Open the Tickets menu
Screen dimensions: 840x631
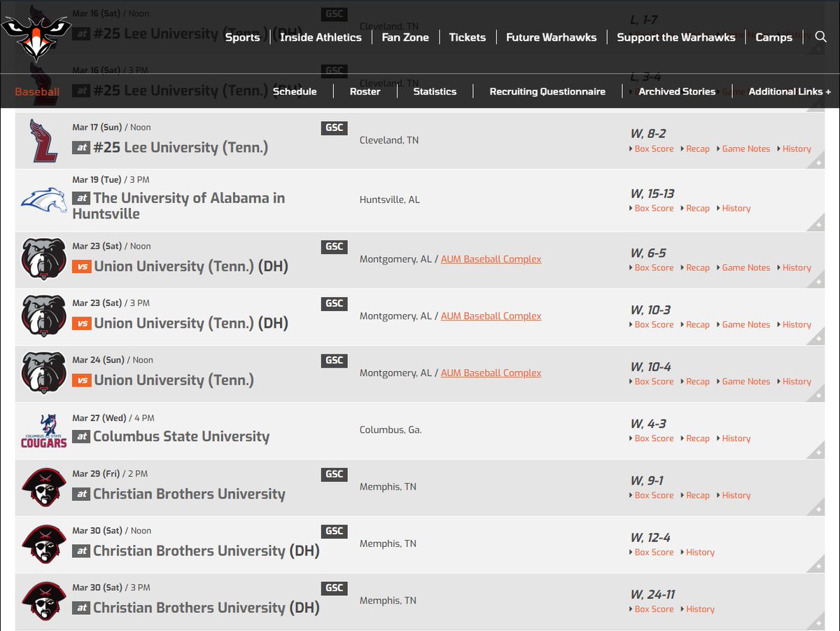coord(468,37)
